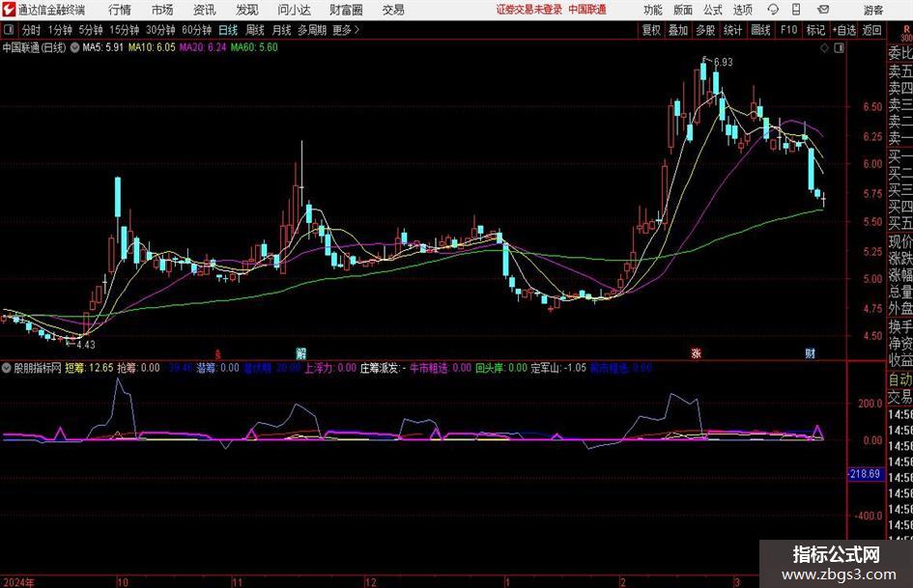The height and width of the screenshot is (588, 913).
Task: Click the 复权 button
Action: (x=651, y=30)
